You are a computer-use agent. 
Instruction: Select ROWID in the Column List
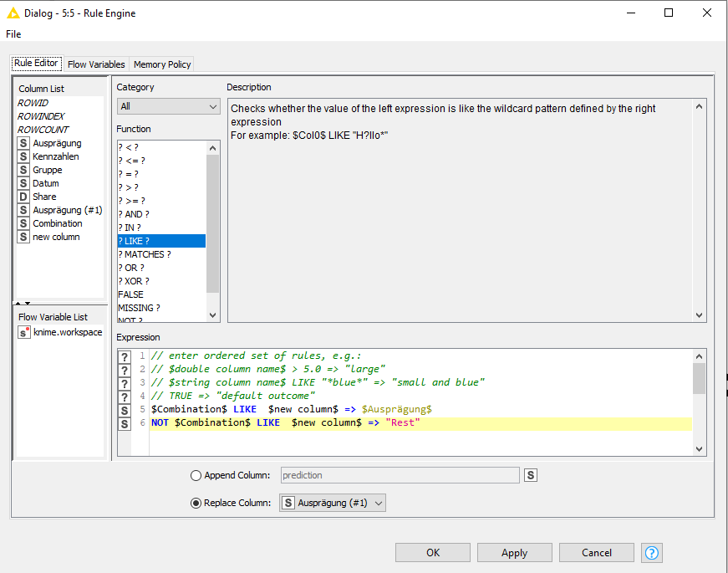pyautogui.click(x=33, y=103)
